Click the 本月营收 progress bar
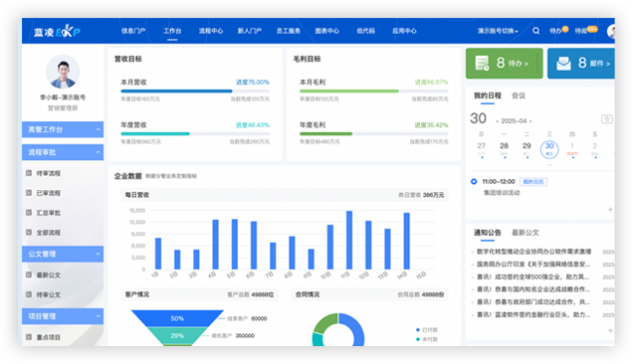The height and width of the screenshot is (364, 632). point(195,91)
